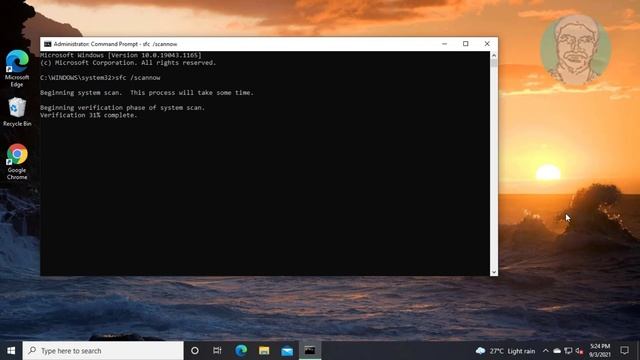Show hidden system tray icons
Image resolution: width=640 pixels, height=360 pixels.
(x=546, y=351)
